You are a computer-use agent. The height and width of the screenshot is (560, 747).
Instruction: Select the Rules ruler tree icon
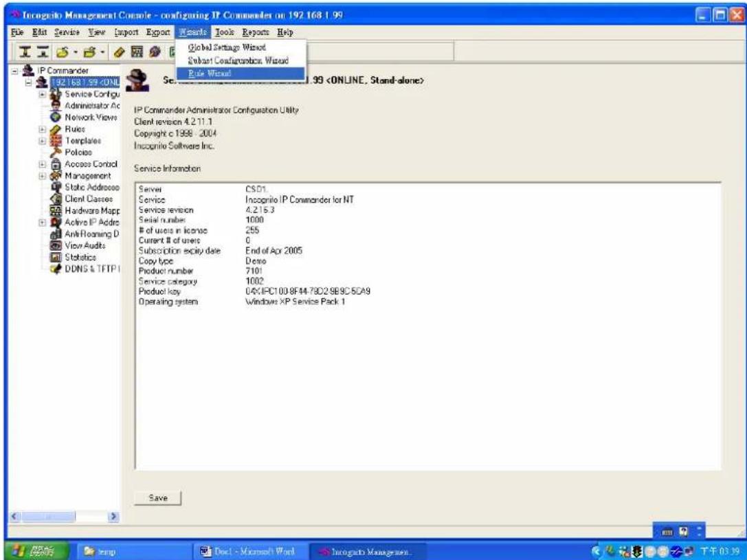point(56,129)
